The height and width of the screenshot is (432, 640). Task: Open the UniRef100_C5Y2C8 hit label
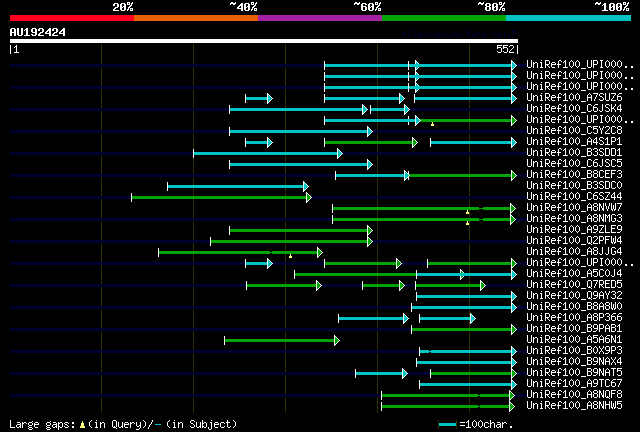click(574, 130)
